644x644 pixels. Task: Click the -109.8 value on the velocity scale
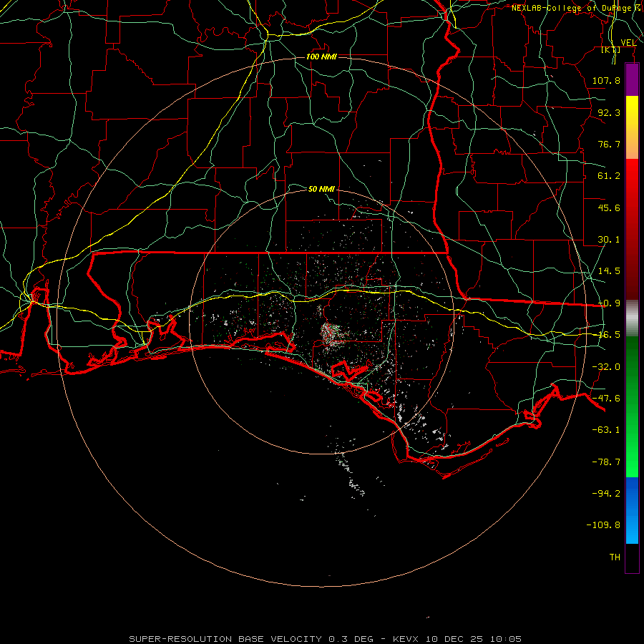point(603,525)
